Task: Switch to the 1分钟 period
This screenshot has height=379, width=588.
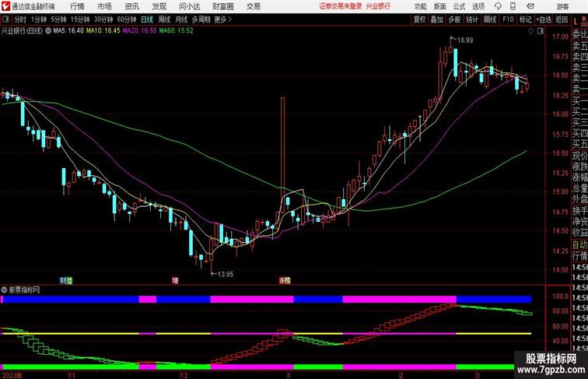Action: point(39,19)
